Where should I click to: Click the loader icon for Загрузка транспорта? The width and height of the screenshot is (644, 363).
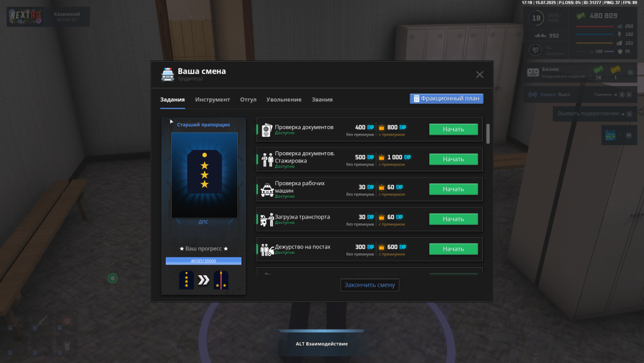[267, 220]
